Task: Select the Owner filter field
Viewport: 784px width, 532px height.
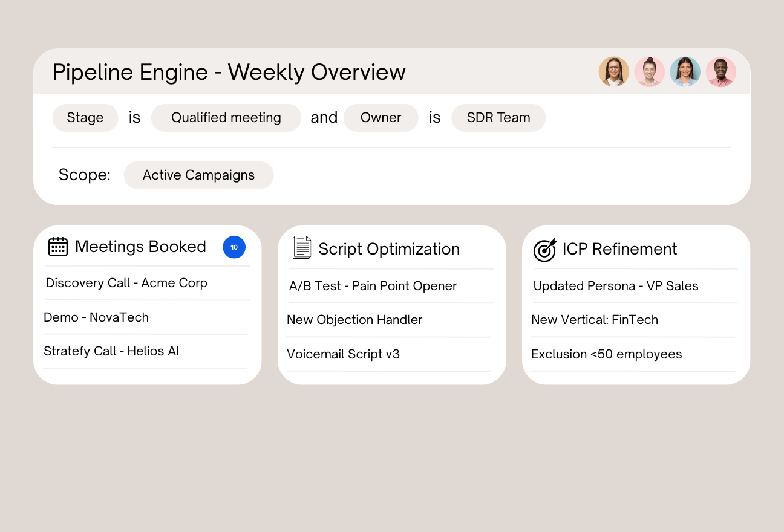Action: (381, 117)
